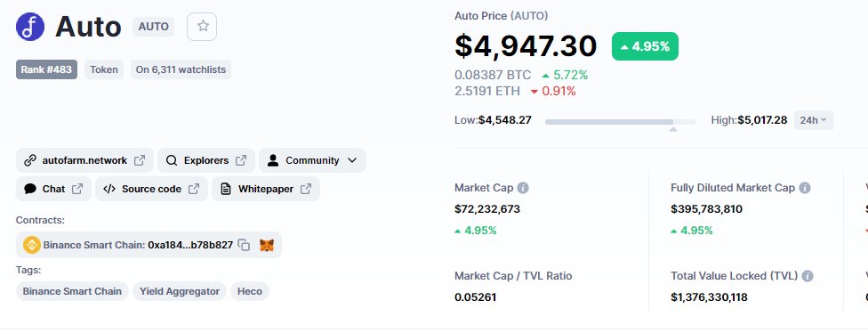The image size is (868, 333).
Task: Click external link icon beside Source code
Action: pos(194,189)
